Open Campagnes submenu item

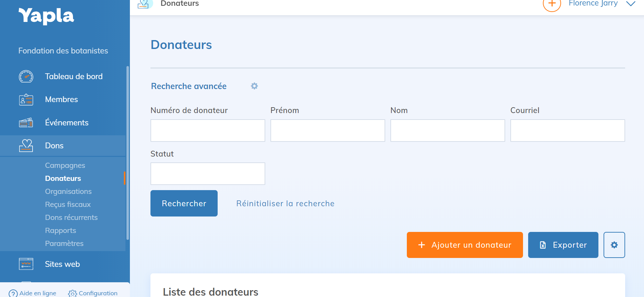point(65,165)
